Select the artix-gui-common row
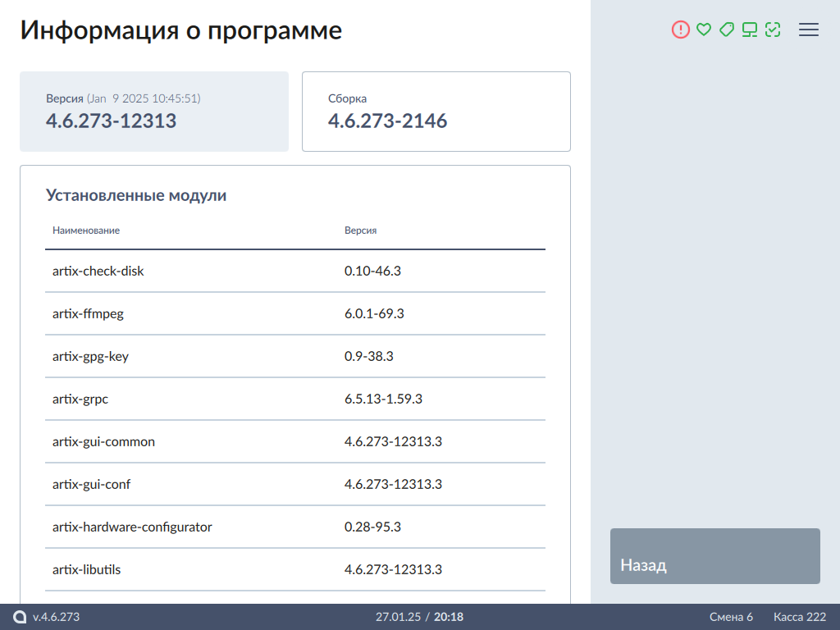The image size is (840, 630). (295, 441)
